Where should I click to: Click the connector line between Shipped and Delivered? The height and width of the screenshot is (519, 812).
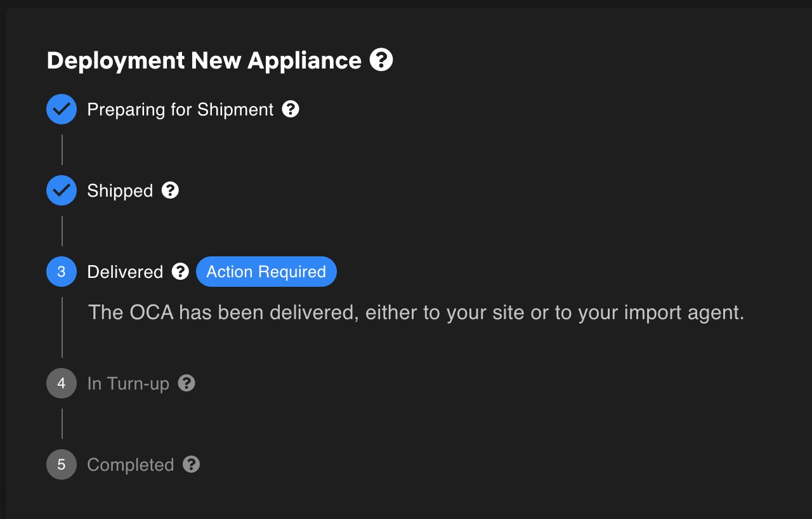click(62, 231)
